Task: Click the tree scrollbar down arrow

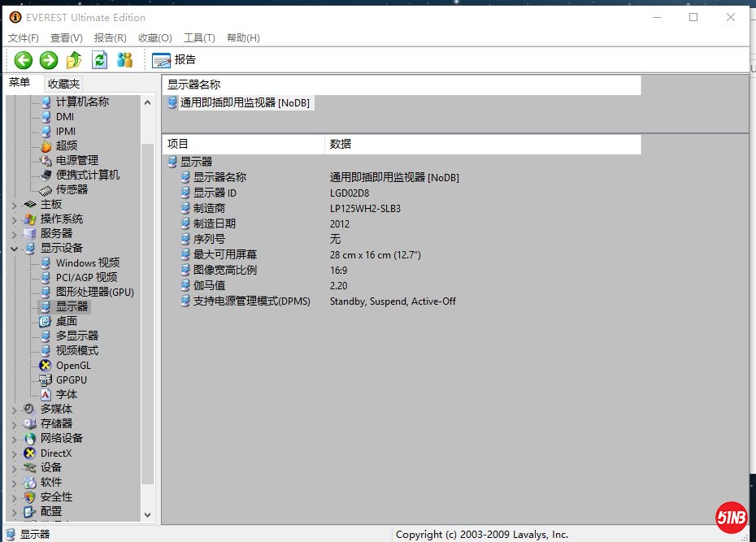Action: (x=147, y=514)
